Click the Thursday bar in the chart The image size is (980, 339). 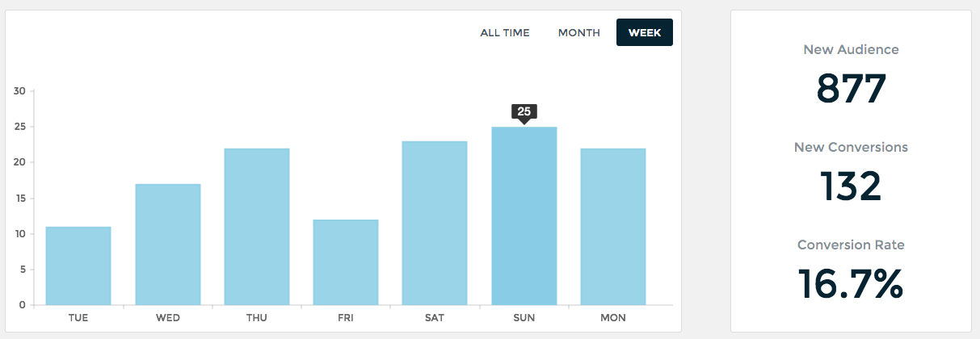[x=257, y=227]
